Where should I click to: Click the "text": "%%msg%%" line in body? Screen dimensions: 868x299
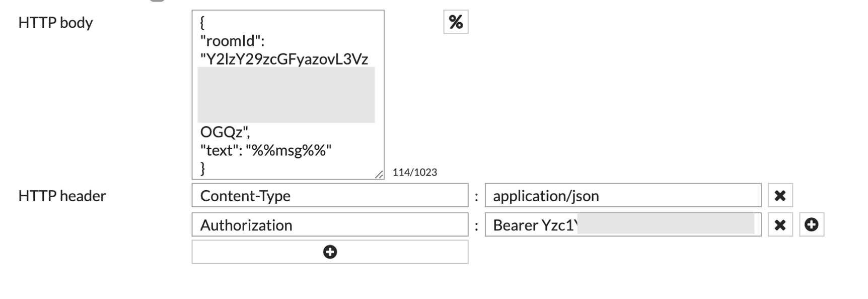[x=266, y=150]
